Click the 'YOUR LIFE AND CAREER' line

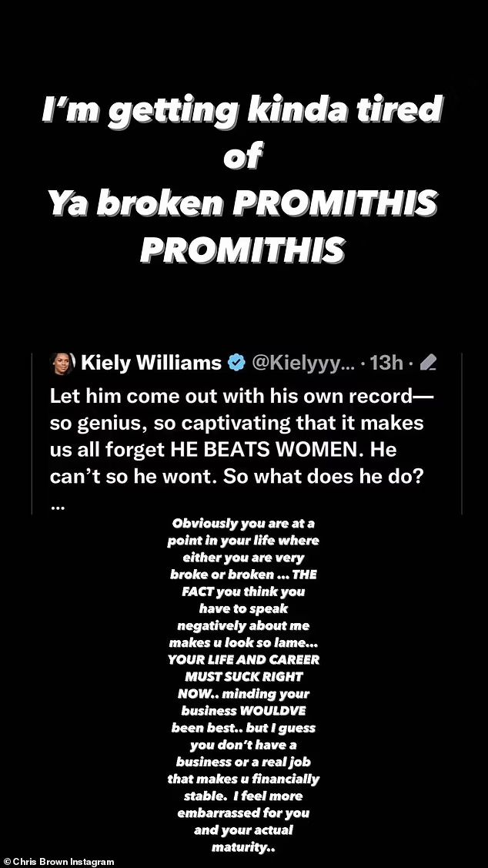point(243,660)
